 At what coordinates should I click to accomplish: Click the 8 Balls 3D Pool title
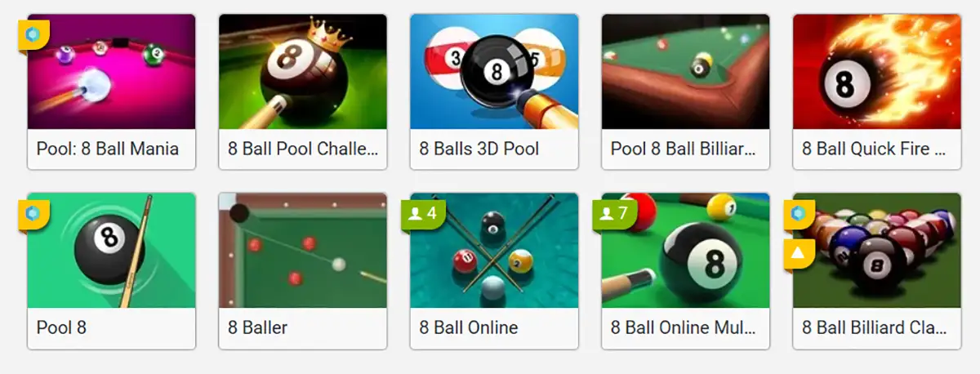click(x=479, y=149)
